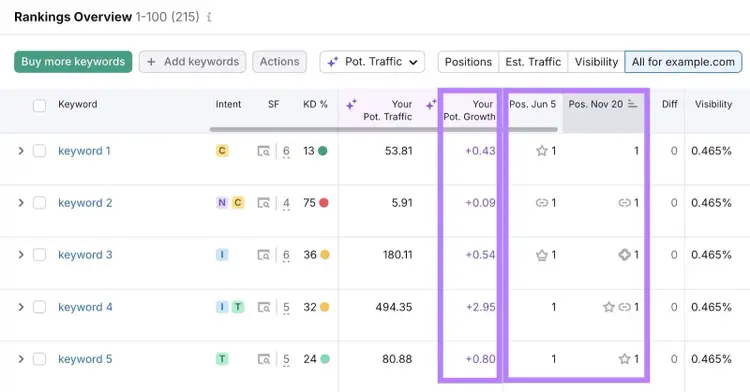
Task: Click the link icon in keyword 2 Jun 5 position
Action: pos(541,203)
